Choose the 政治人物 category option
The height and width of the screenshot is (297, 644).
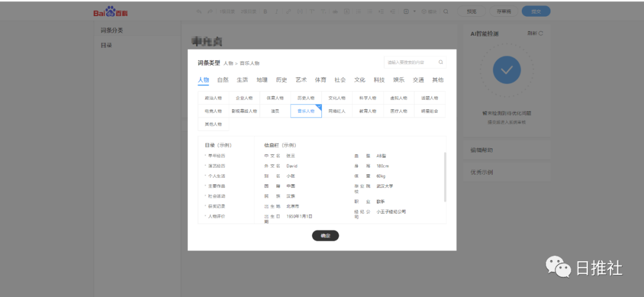[x=213, y=98]
